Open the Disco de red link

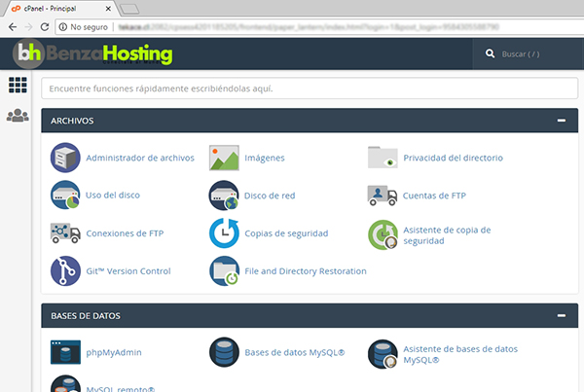point(270,196)
